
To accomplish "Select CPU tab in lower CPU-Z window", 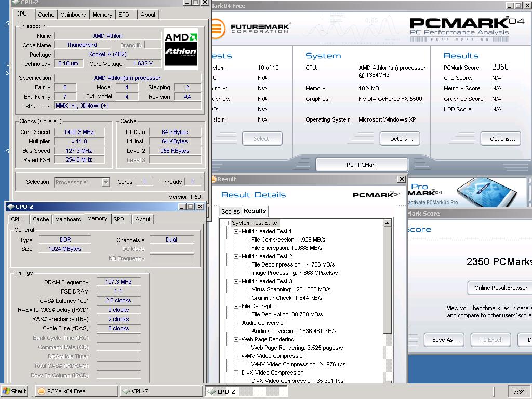I will 16,219.
